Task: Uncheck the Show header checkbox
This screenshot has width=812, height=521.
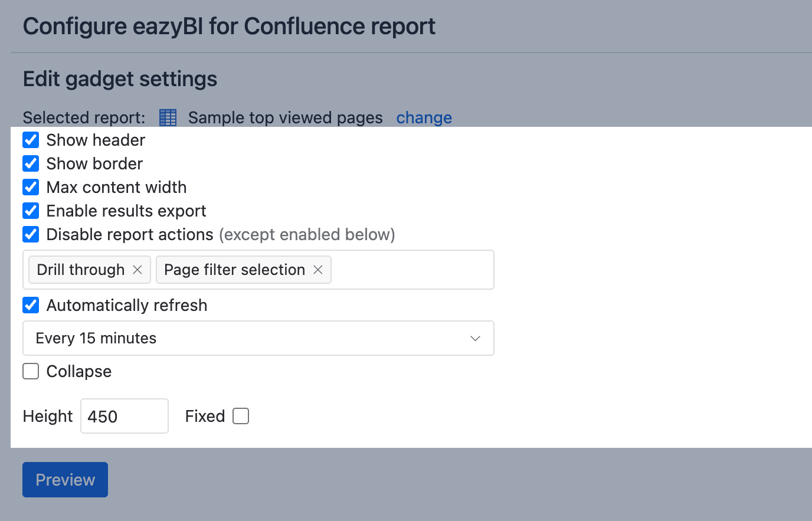Action: click(x=31, y=140)
